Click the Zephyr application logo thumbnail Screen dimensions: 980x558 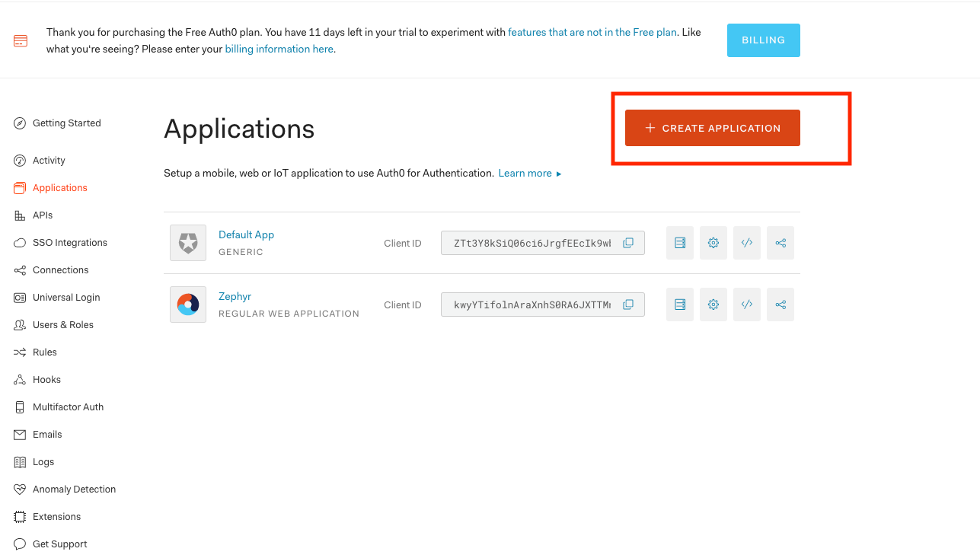point(187,304)
